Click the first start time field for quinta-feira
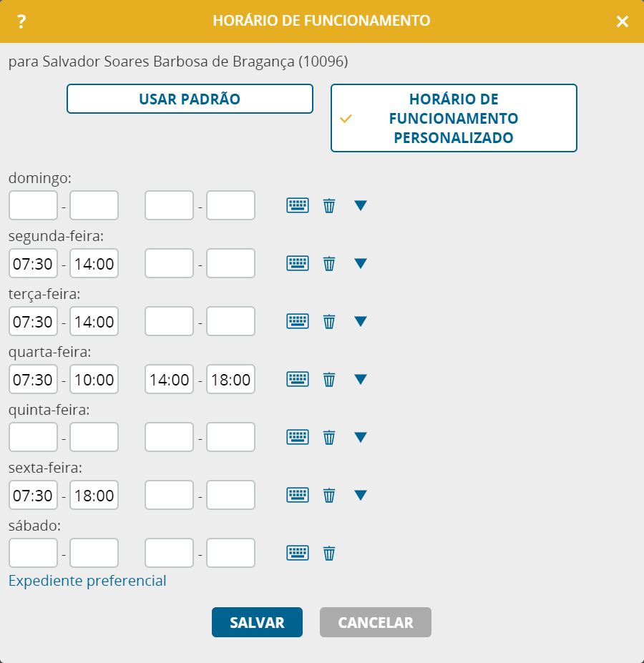This screenshot has height=663, width=644. point(33,437)
